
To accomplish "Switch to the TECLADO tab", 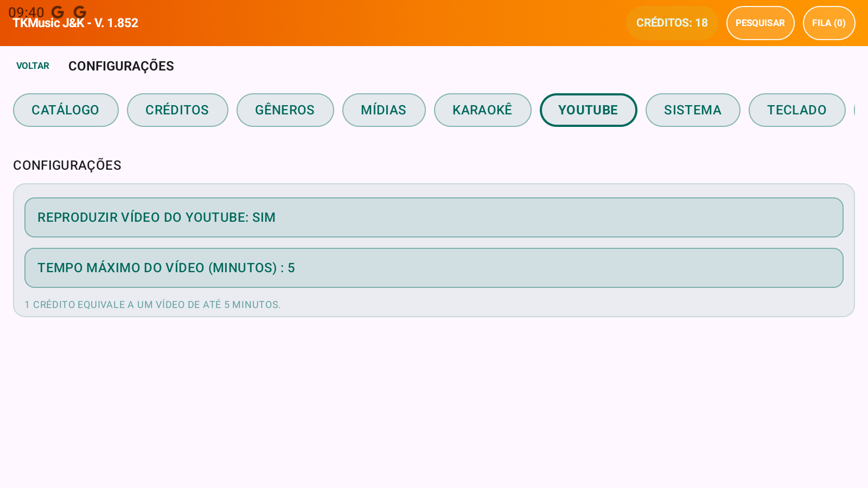I will click(797, 110).
